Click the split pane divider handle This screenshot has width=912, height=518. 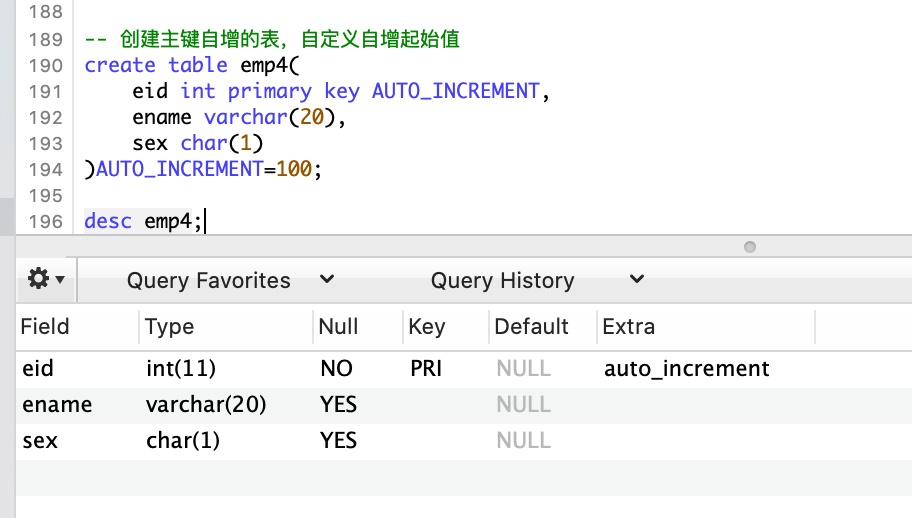750,247
